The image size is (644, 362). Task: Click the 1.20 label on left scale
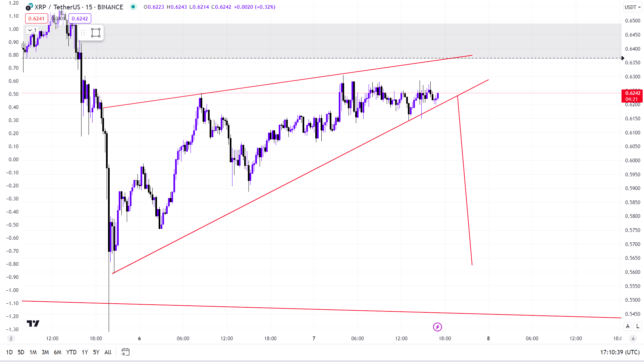14,3
